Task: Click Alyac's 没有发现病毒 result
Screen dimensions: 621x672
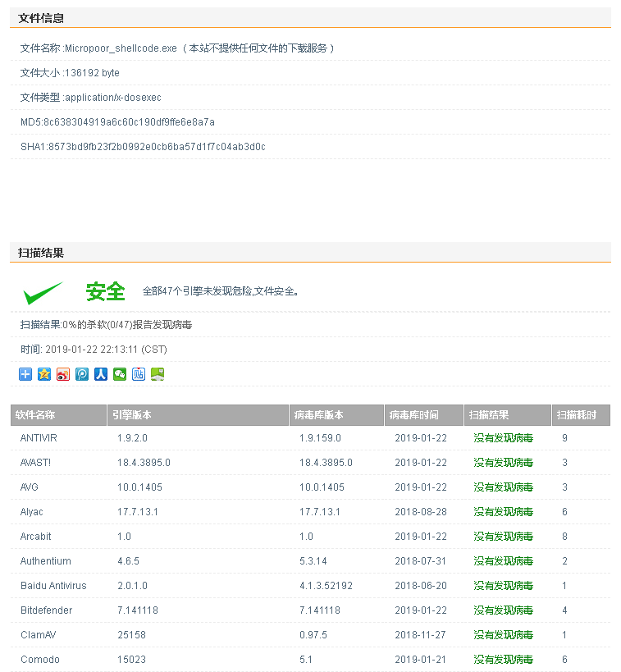Action: tap(503, 512)
